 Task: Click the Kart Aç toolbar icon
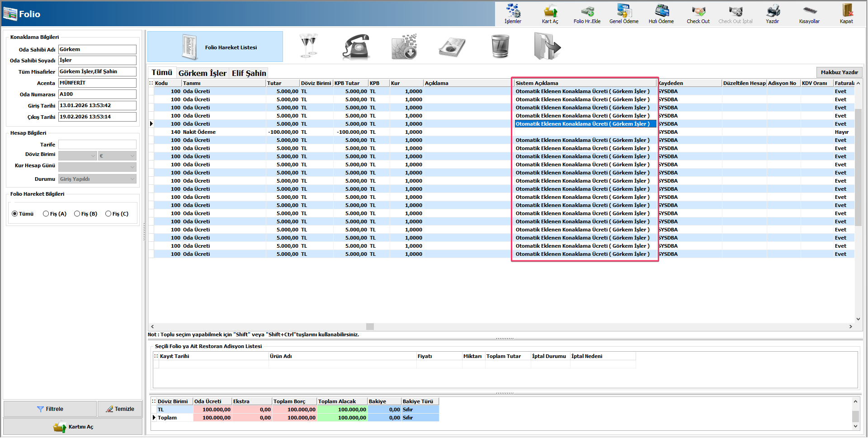click(550, 14)
